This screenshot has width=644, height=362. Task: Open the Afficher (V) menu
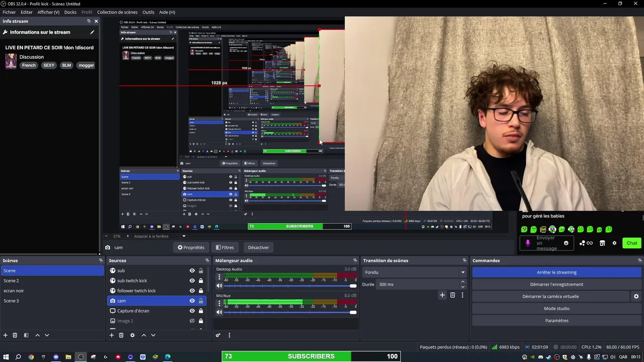pyautogui.click(x=48, y=12)
